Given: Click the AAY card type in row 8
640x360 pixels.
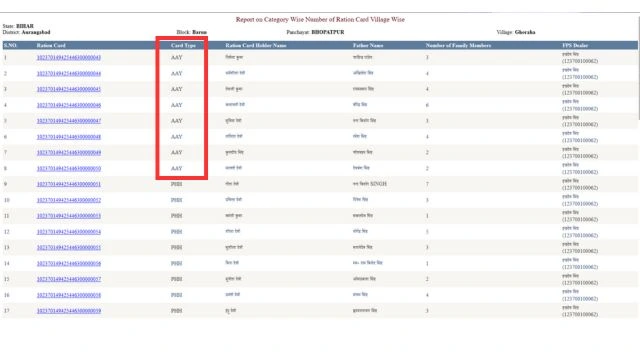Looking at the screenshot, I should (176, 169).
